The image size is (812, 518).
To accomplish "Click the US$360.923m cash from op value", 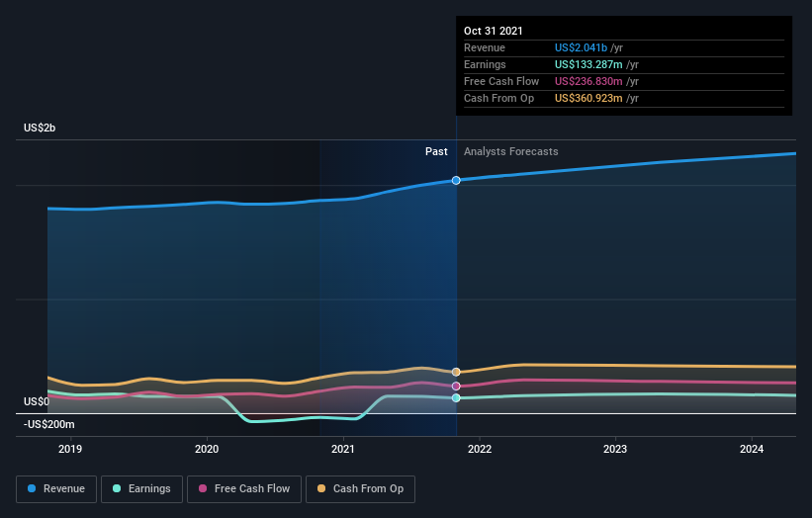I will pos(588,98).
